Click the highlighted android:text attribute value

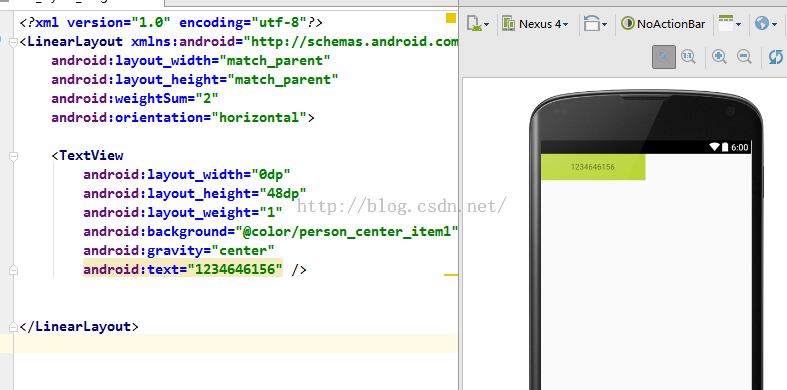tap(235, 270)
